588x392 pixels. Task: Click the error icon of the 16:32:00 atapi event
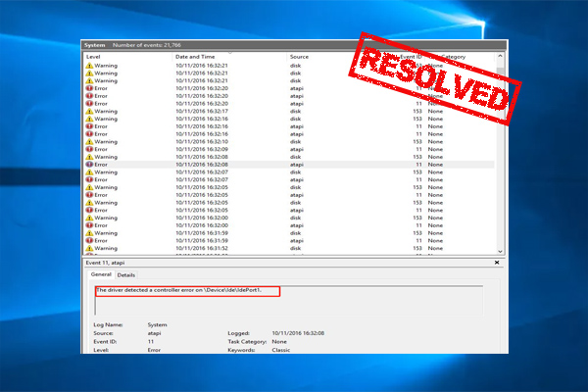[x=89, y=225]
